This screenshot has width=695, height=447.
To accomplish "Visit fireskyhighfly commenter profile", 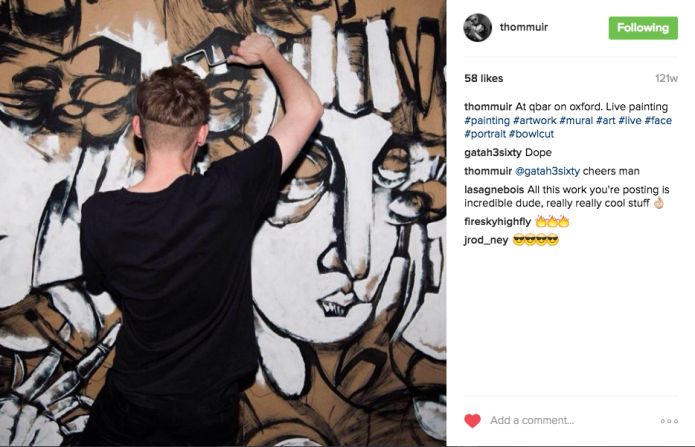I will pyautogui.click(x=497, y=221).
